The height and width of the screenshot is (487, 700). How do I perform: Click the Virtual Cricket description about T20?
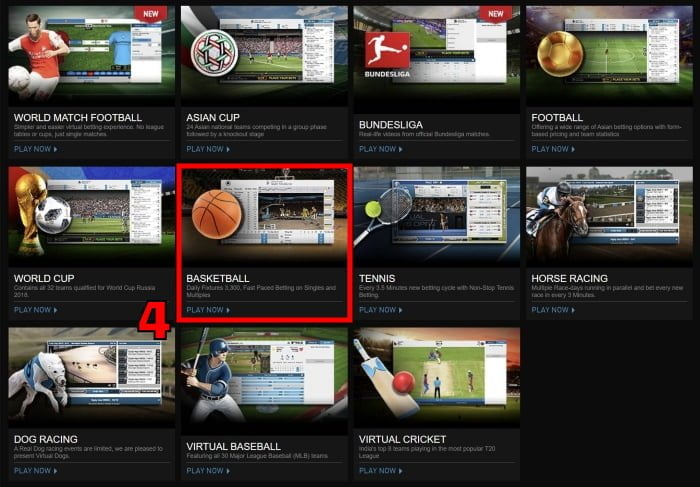427,452
